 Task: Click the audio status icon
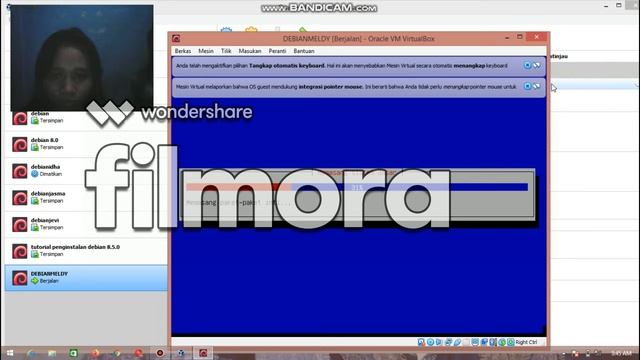[x=439, y=342]
